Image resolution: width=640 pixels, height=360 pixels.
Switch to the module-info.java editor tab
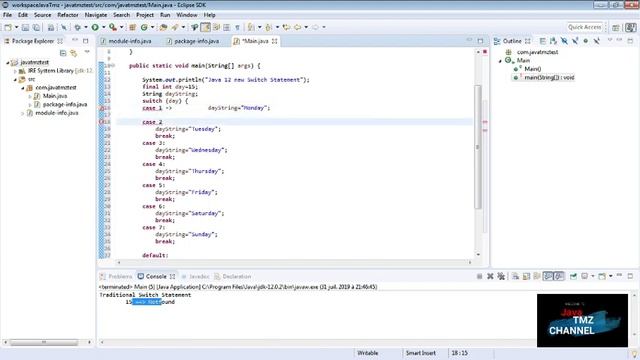click(x=126, y=41)
